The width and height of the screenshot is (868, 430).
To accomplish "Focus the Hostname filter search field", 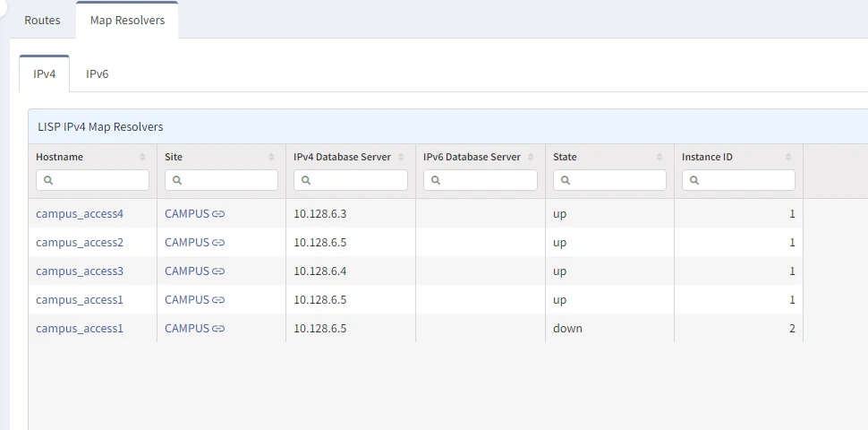I will click(93, 180).
